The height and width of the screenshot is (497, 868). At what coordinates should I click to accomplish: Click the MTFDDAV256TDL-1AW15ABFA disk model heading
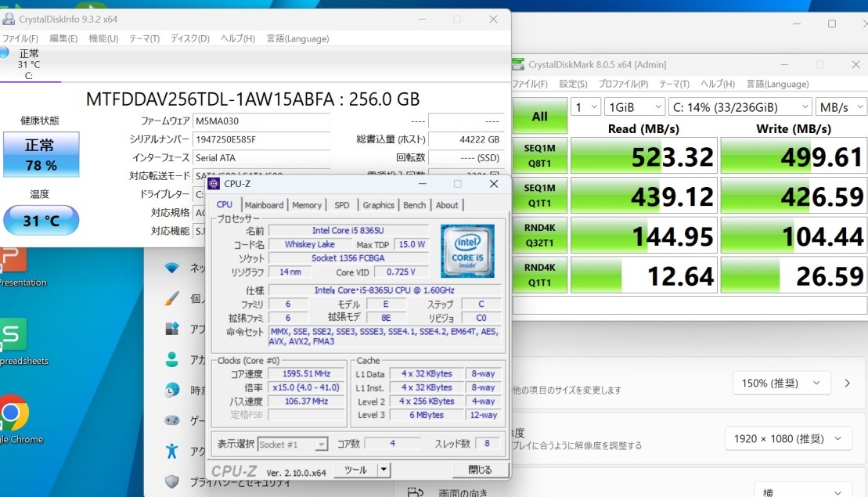pos(253,99)
